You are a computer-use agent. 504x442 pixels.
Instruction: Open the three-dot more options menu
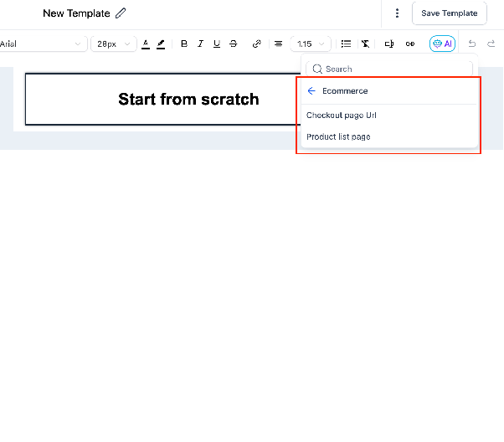click(398, 13)
